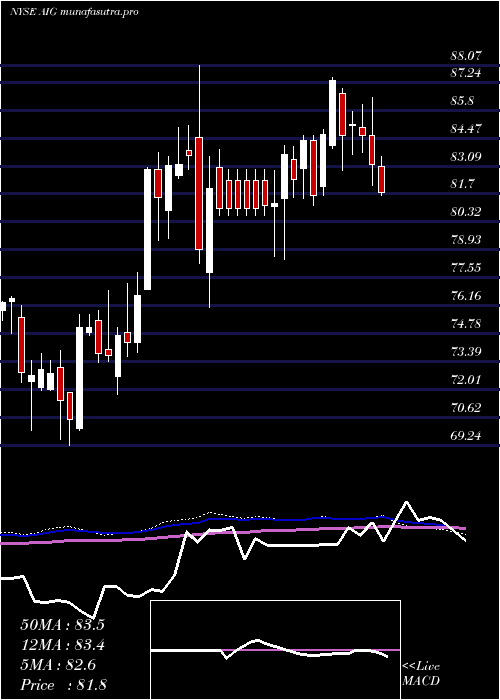Click the 76.16 price axis label
Image resolution: width=500 pixels, height=700 pixels.
click(466, 296)
